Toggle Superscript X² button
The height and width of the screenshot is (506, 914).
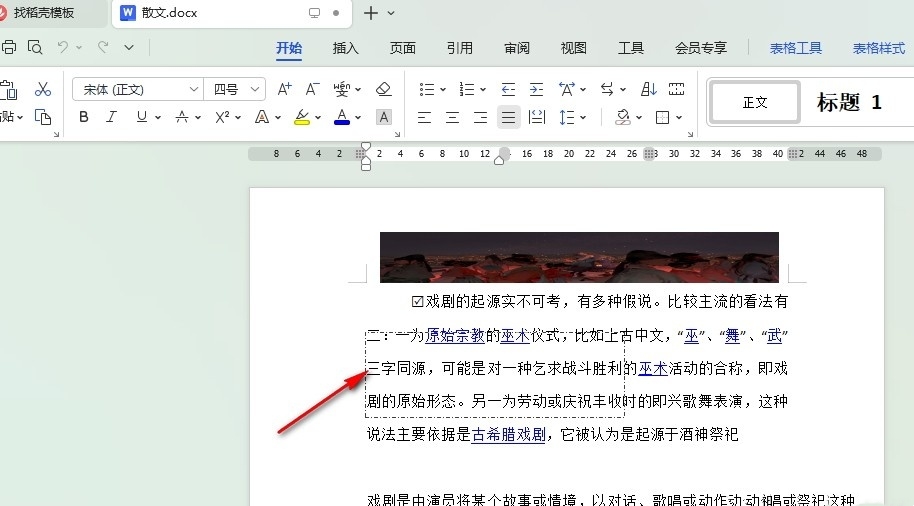tap(222, 117)
